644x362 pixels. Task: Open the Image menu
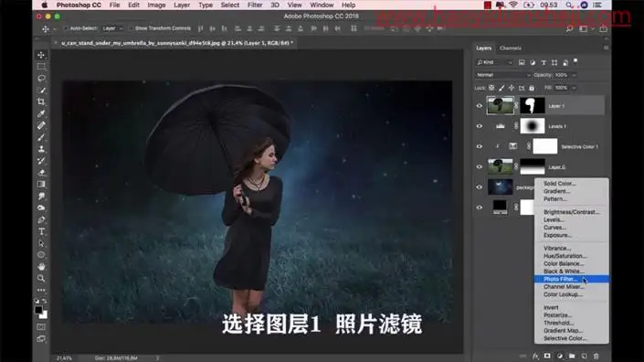[156, 5]
